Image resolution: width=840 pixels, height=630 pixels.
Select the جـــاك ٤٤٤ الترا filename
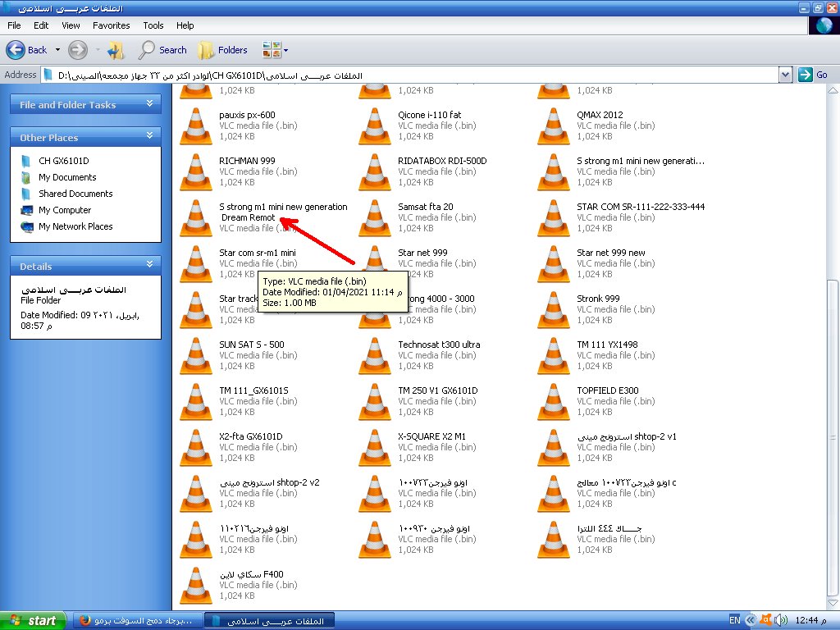pyautogui.click(x=609, y=529)
